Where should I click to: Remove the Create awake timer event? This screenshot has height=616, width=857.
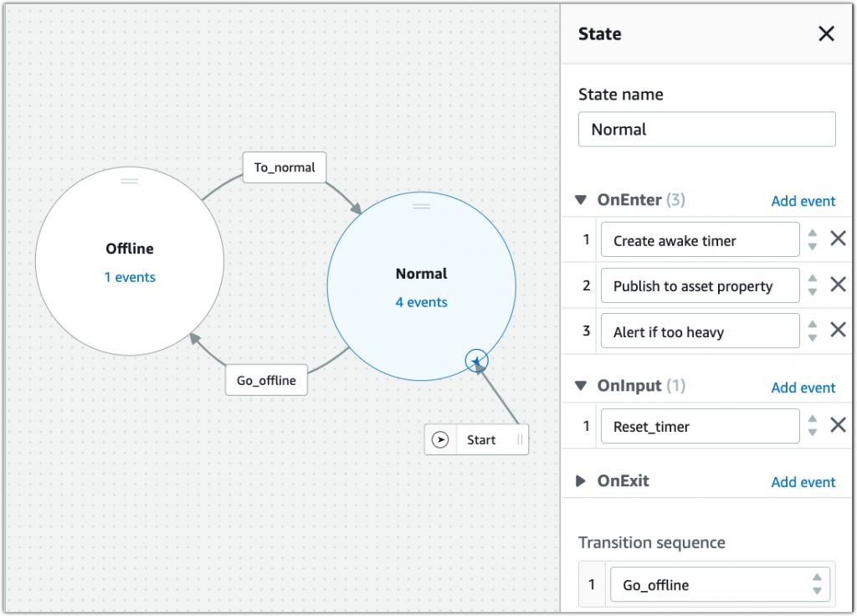tap(839, 239)
